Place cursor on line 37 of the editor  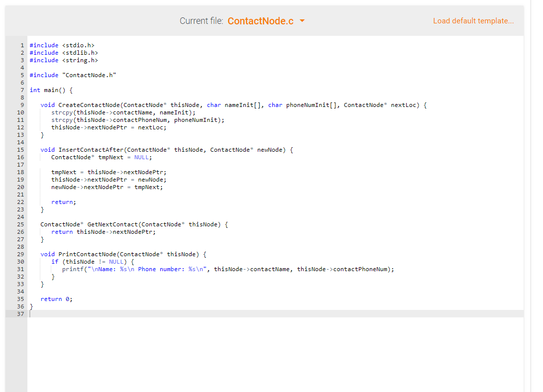pyautogui.click(x=100, y=313)
